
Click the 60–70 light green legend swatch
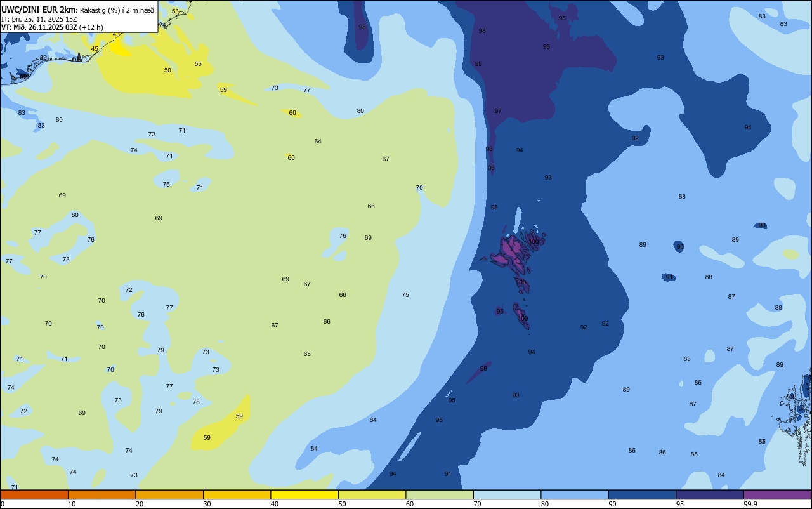pyautogui.click(x=440, y=494)
